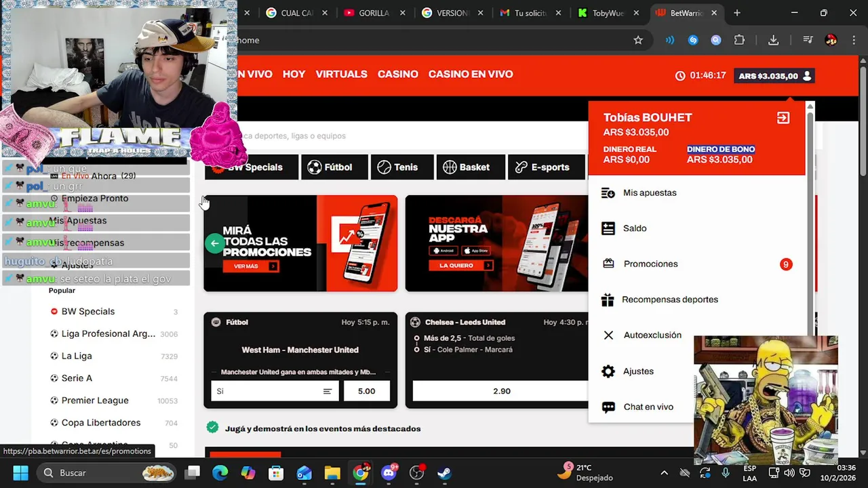Click the logout icon beside Tobías BOUHET
Screen dimensions: 868x488
click(783, 118)
